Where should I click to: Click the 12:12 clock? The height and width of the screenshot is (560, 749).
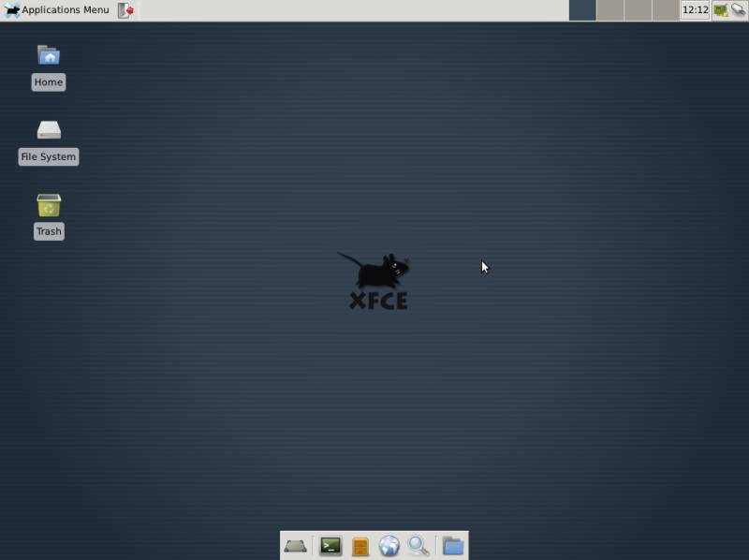click(695, 10)
